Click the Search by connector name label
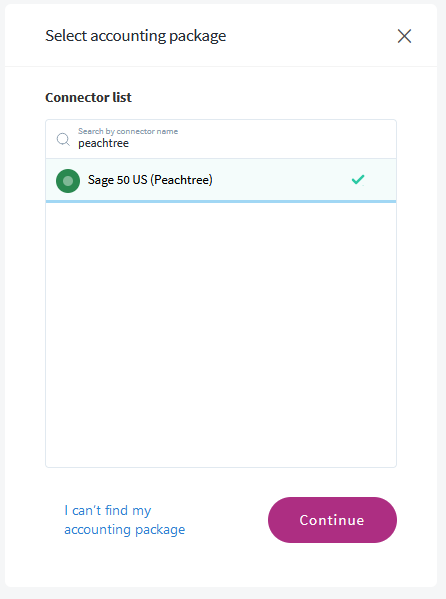 (128, 131)
